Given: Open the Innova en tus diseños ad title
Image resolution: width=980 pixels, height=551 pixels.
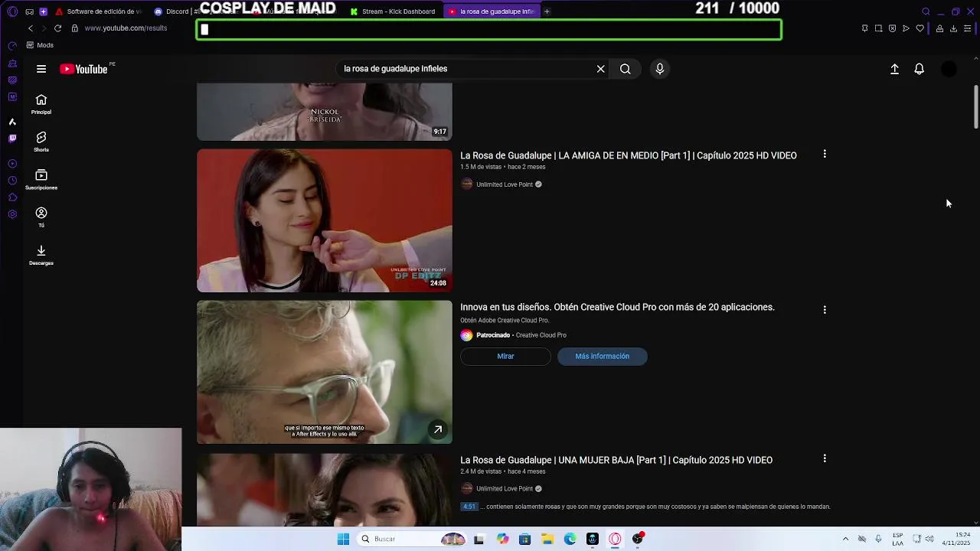Looking at the screenshot, I should [x=617, y=307].
